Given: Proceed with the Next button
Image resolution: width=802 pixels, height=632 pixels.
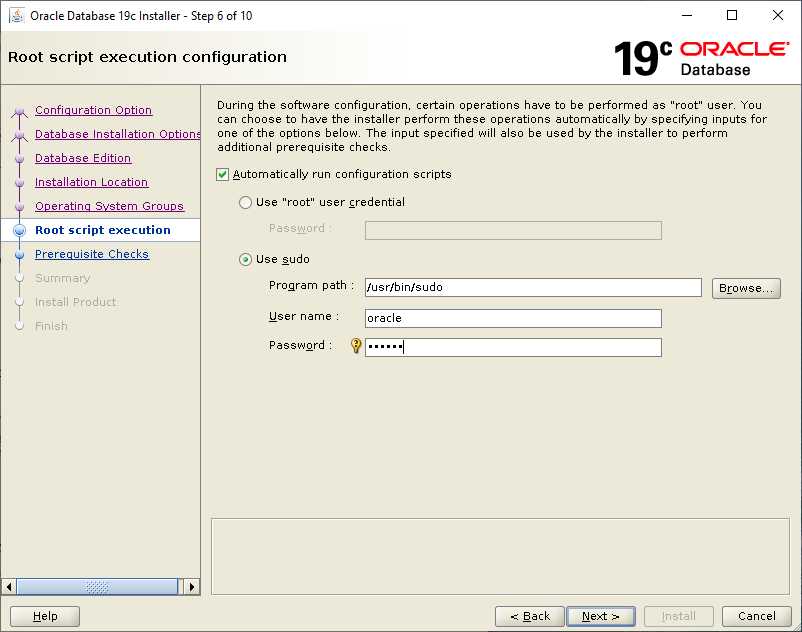Looking at the screenshot, I should (600, 616).
